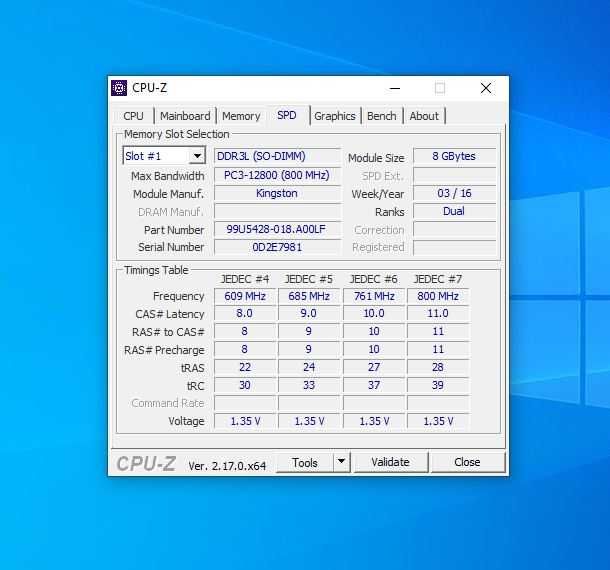Click the Close button at bottom
This screenshot has width=610, height=570.
click(467, 462)
